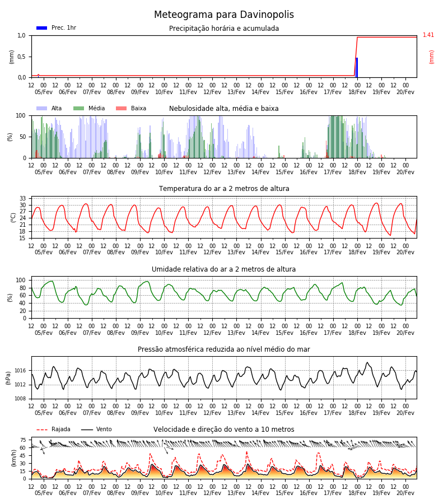Click the Alta cloud cover legend swatch

coord(42,109)
